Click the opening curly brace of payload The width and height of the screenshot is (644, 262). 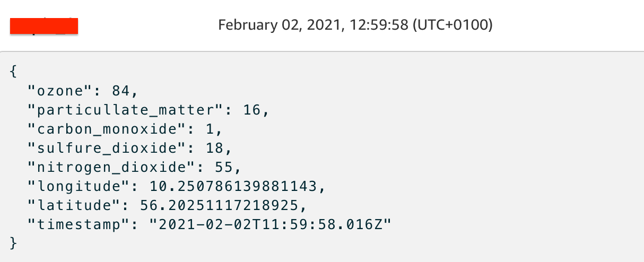point(13,73)
